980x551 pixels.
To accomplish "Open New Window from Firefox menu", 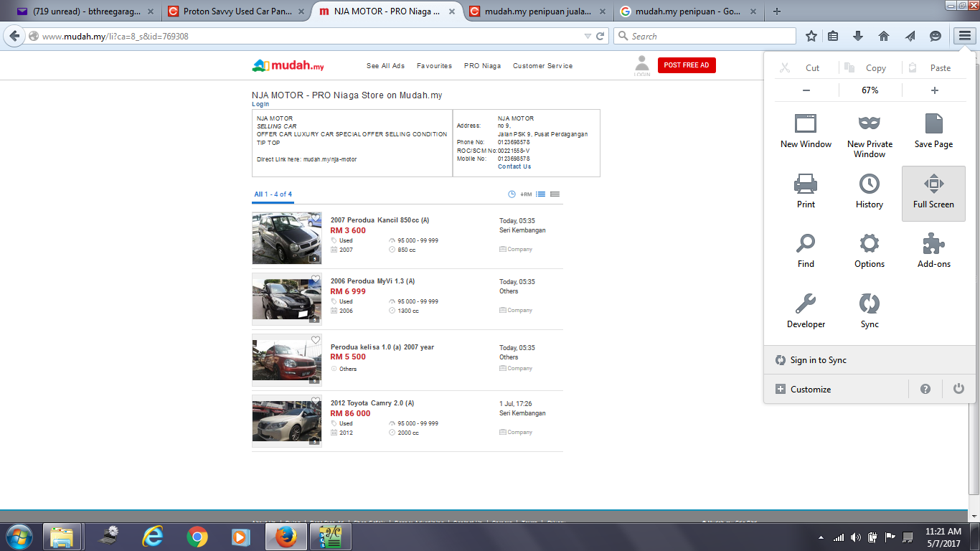I will [x=806, y=131].
